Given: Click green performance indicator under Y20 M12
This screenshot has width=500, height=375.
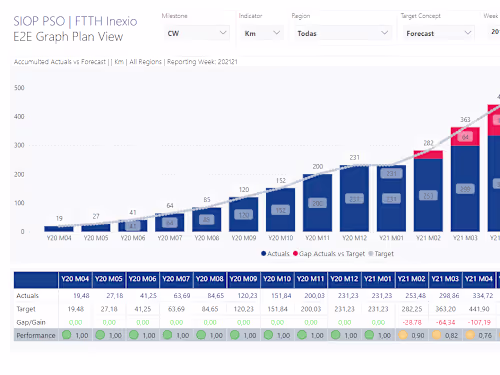Looking at the screenshot, I should pos(336,335).
